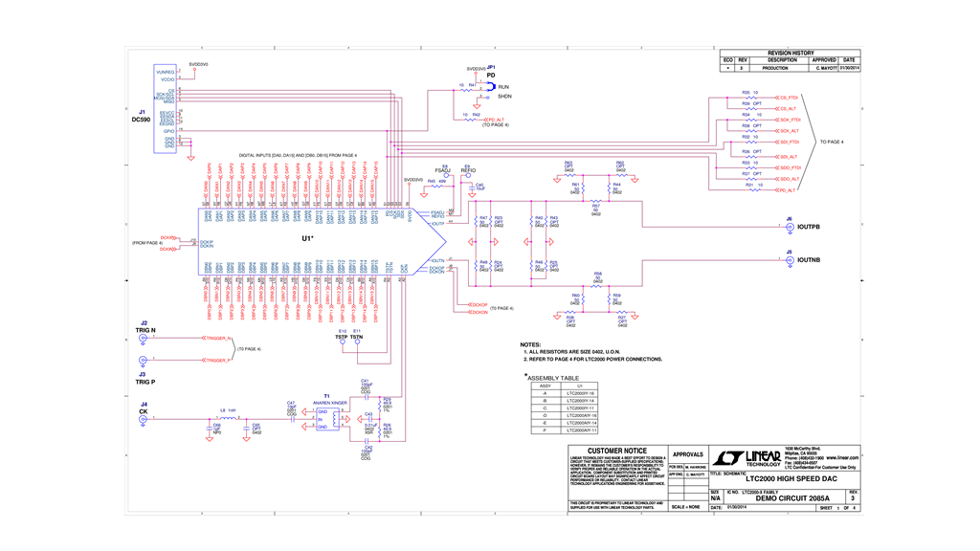Click the Assembly Table heading

554,378
